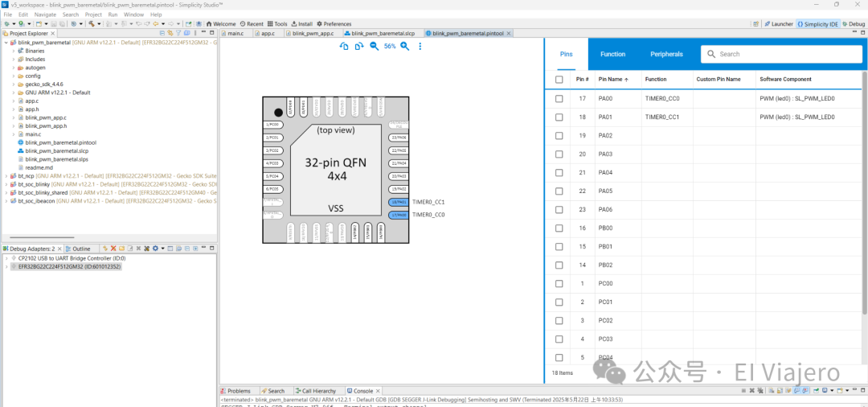
Task: Open Tools from the toolbar
Action: (277, 24)
